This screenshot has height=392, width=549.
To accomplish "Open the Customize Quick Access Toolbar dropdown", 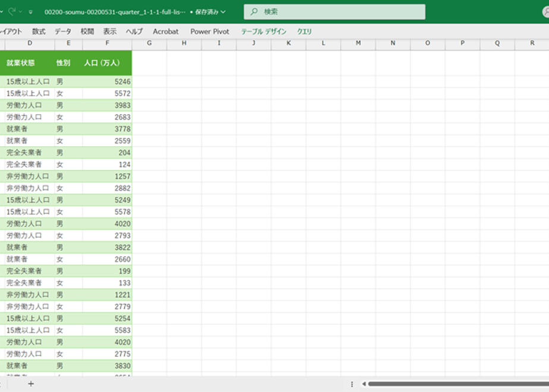I will tap(31, 12).
